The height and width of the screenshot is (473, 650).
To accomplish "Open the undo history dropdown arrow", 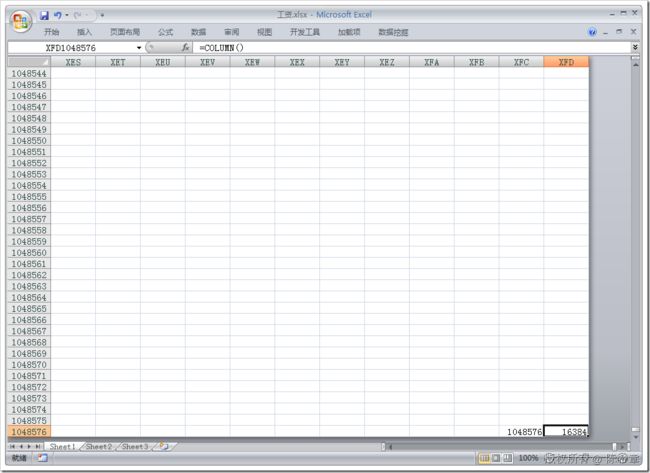I will coord(67,16).
